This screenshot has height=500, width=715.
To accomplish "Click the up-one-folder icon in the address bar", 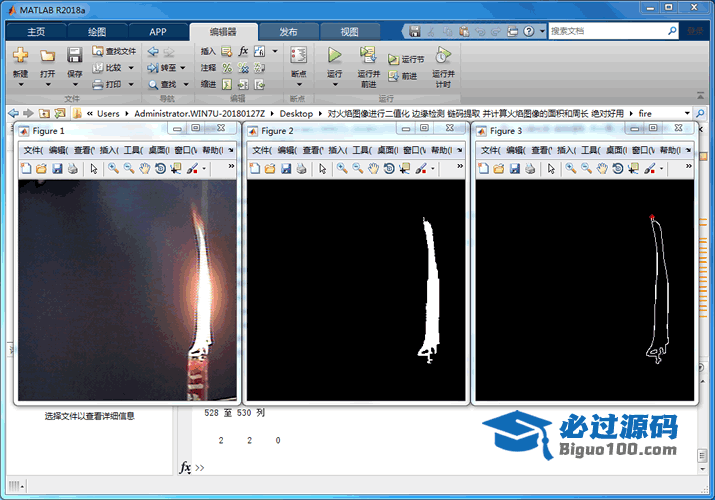I will pos(44,113).
